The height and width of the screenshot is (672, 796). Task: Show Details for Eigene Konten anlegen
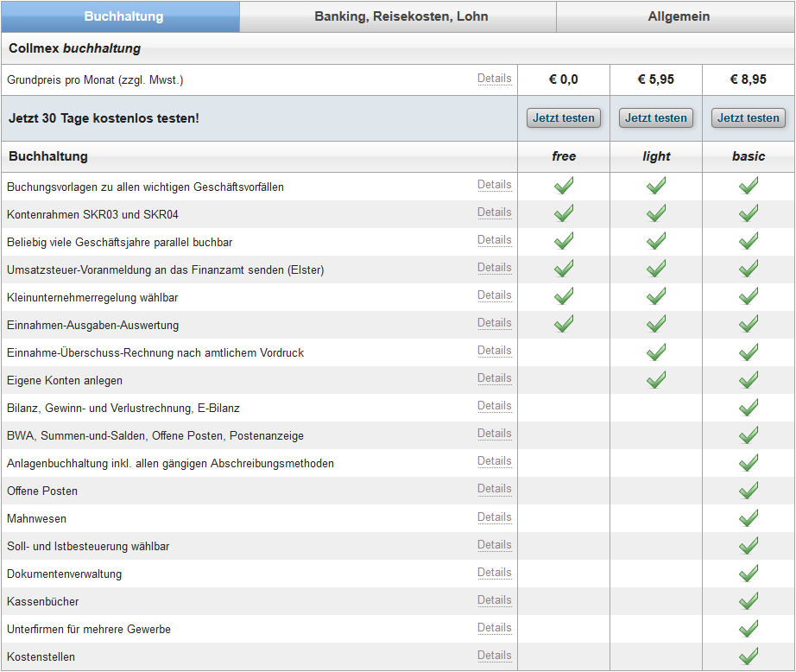tap(495, 378)
